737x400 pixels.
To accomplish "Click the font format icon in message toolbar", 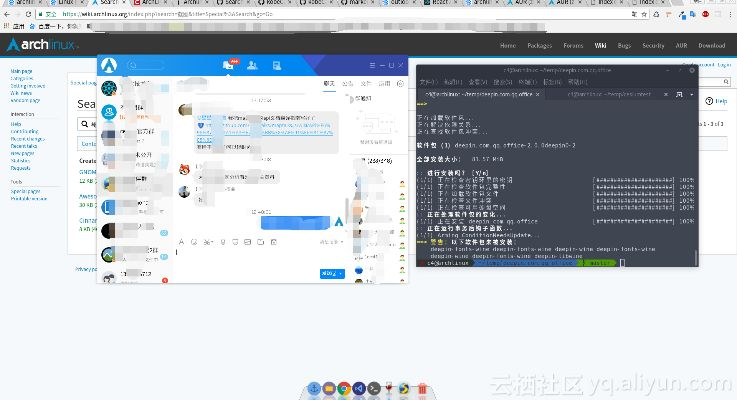I will click(x=181, y=242).
